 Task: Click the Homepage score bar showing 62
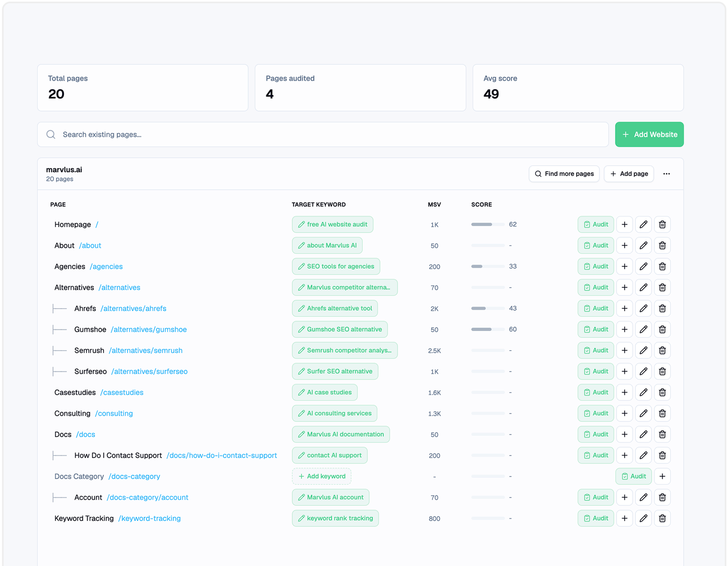(x=488, y=224)
